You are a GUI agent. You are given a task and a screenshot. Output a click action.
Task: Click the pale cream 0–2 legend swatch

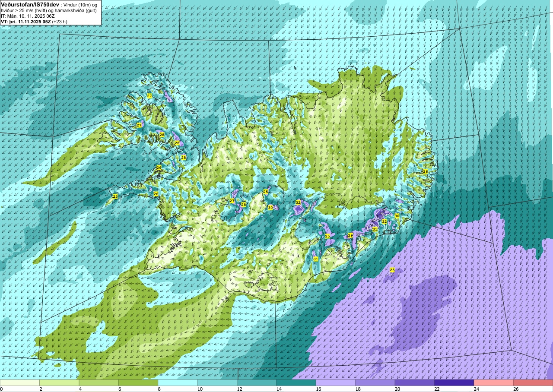point(20,383)
